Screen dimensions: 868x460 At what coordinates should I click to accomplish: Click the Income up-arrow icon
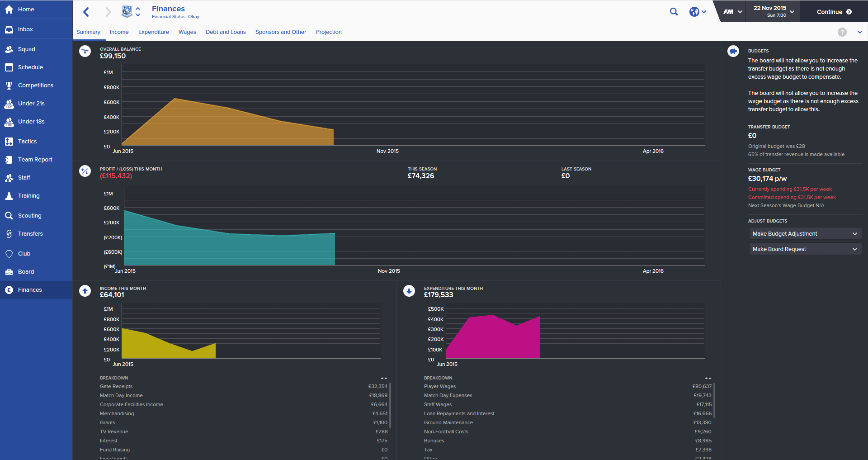tap(85, 291)
